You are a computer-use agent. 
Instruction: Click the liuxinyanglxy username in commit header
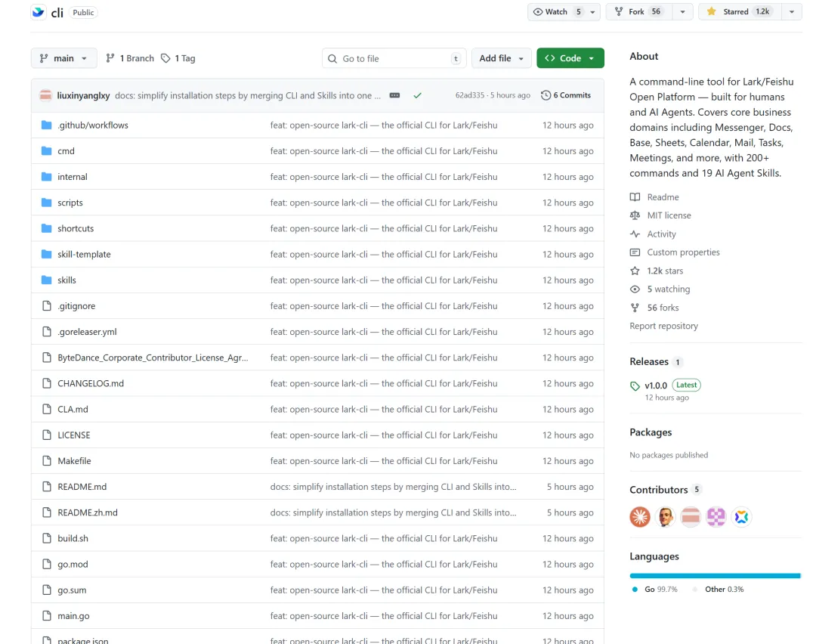[x=83, y=95]
